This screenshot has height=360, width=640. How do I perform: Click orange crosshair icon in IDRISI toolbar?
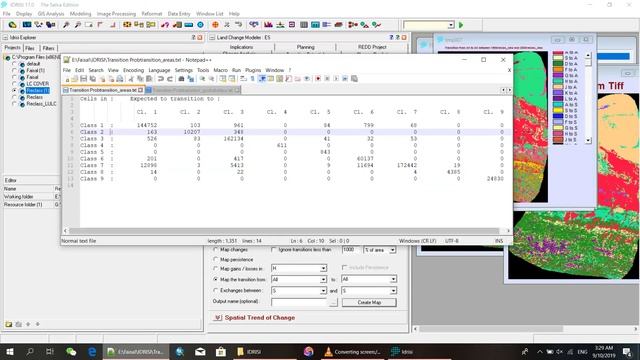click(215, 25)
